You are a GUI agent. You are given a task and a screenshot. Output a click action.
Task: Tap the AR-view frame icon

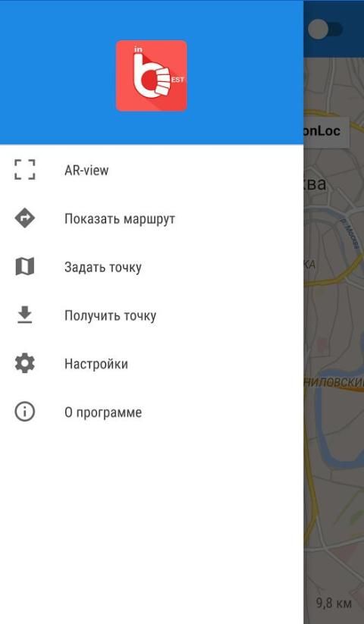[25, 170]
